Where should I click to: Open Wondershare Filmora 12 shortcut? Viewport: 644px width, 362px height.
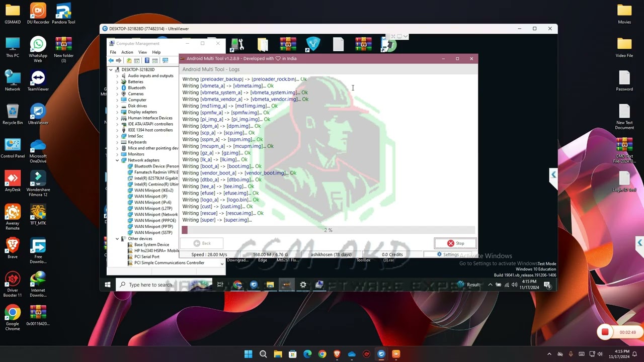point(38,184)
